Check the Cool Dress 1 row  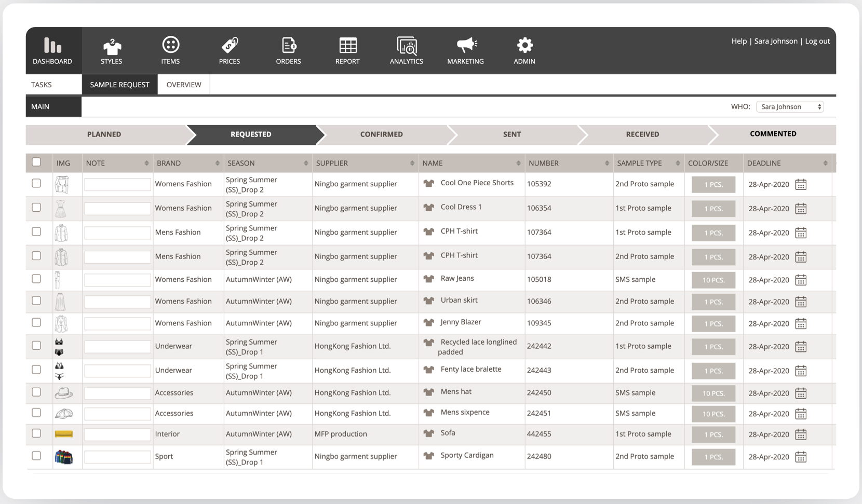point(36,207)
